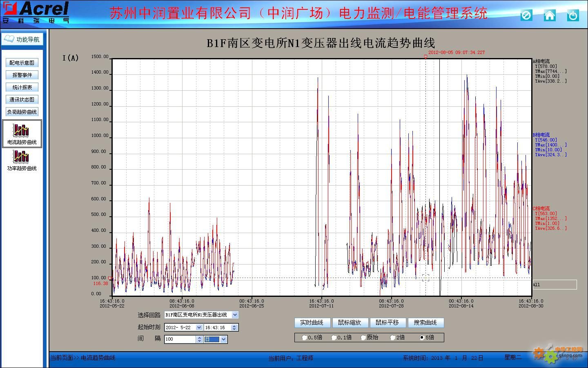Viewport: 588px width, 368px height.
Task: Select the 原始 zoom radio button
Action: 363,338
